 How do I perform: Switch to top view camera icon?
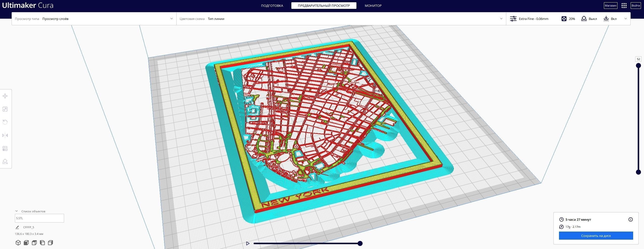pos(34,243)
